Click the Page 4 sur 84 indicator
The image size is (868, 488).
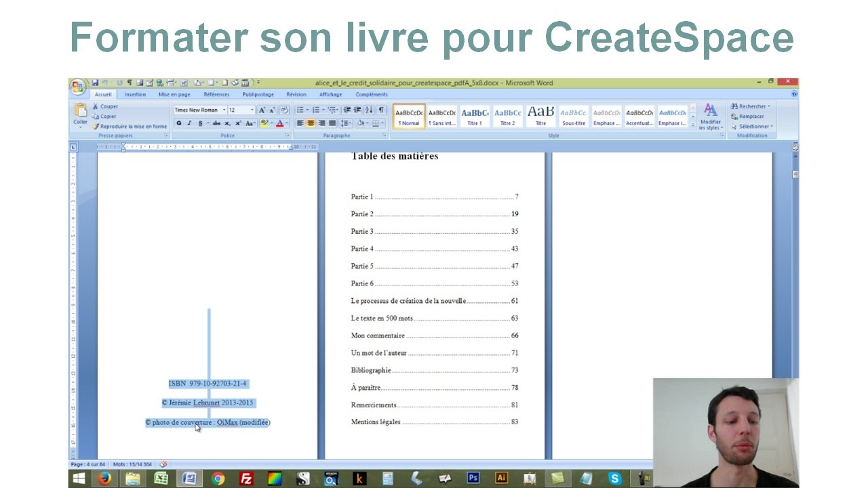[x=88, y=464]
